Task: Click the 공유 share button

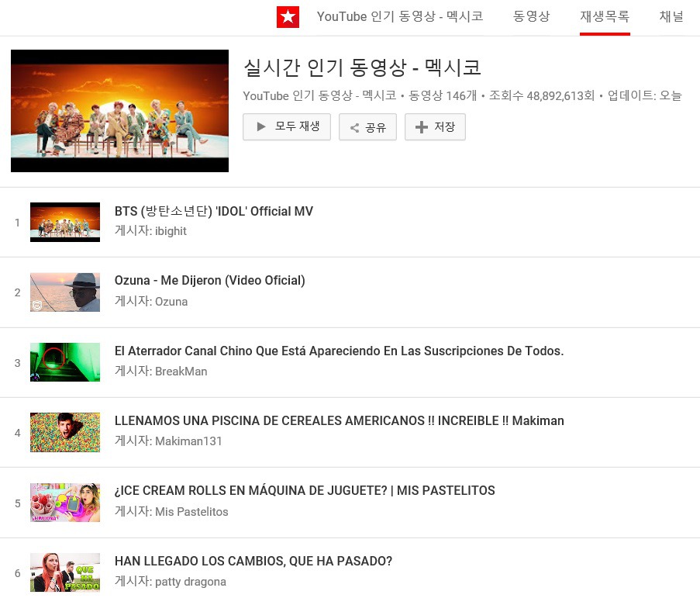Action: click(x=367, y=127)
